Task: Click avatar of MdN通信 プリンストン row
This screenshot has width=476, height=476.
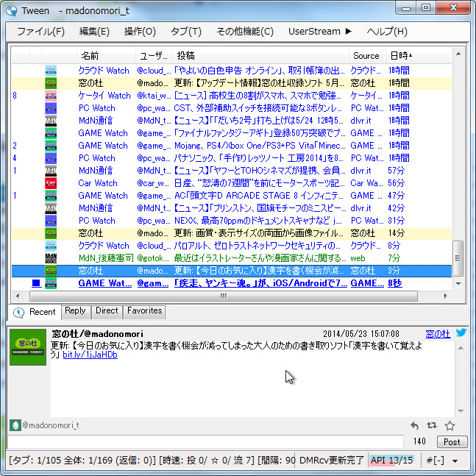Action: pyautogui.click(x=51, y=208)
